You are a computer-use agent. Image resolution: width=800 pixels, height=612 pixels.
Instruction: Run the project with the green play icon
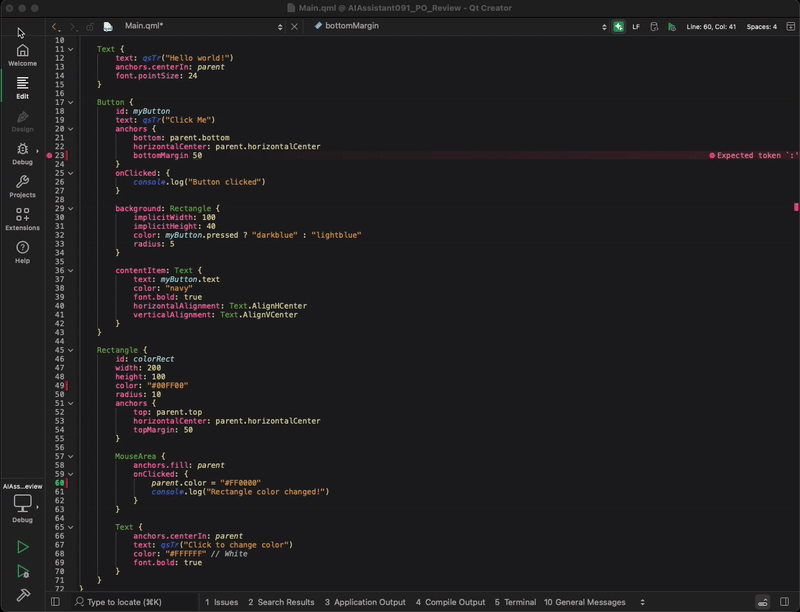(x=22, y=547)
